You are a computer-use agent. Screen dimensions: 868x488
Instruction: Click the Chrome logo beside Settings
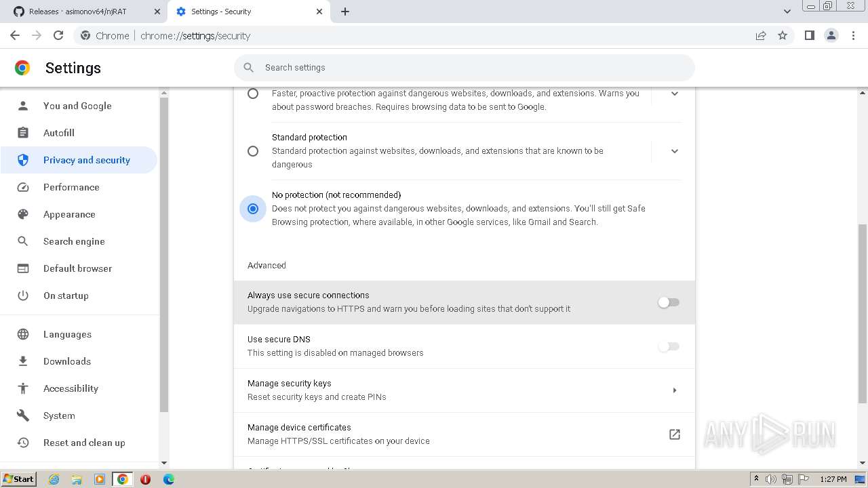click(22, 68)
